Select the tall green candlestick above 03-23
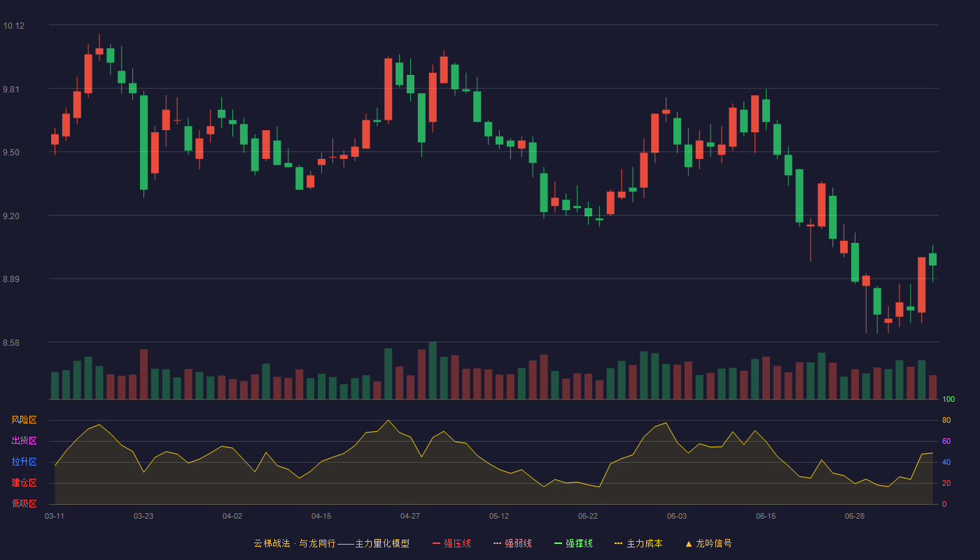Image resolution: width=980 pixels, height=560 pixels. click(x=143, y=143)
